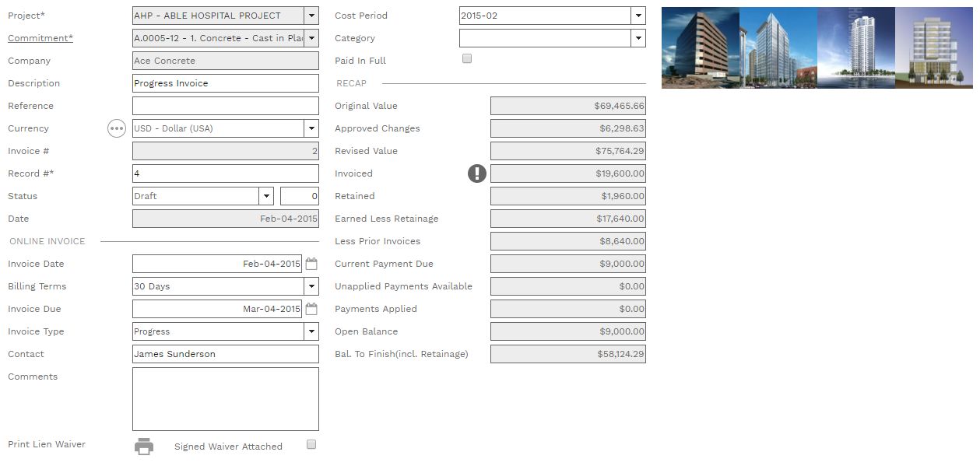This screenshot has height=466, width=980.
Task: Open the Invoice Date calendar picker
Action: click(311, 264)
